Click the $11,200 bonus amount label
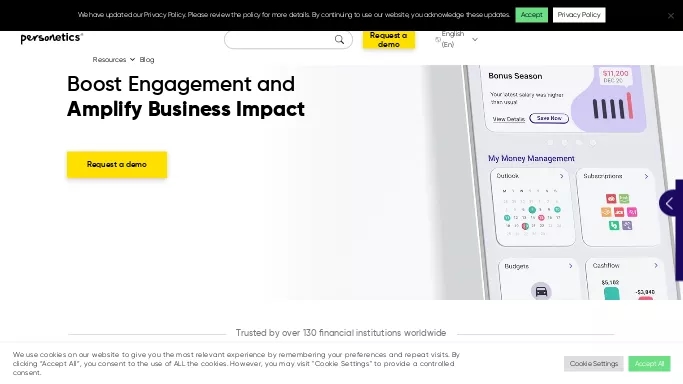Screen dimensions: 683x384 tap(615, 74)
